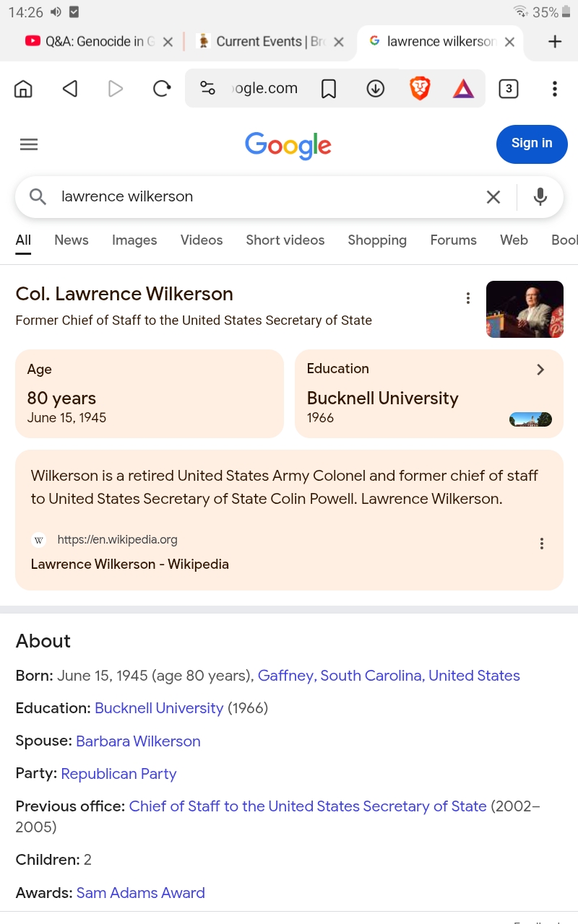This screenshot has height=924, width=578.
Task: Tap the download icon in toolbar
Action: click(x=375, y=89)
